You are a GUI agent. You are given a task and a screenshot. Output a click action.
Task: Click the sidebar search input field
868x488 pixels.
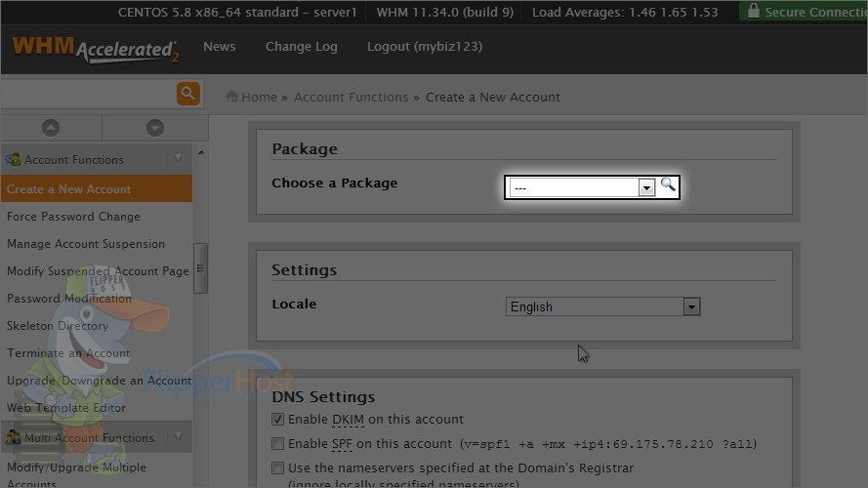tap(89, 94)
